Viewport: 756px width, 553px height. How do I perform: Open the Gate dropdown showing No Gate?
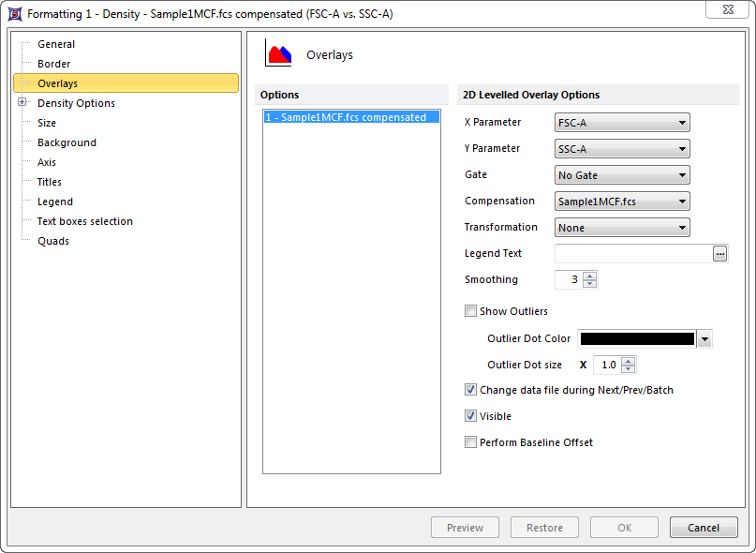click(x=622, y=175)
